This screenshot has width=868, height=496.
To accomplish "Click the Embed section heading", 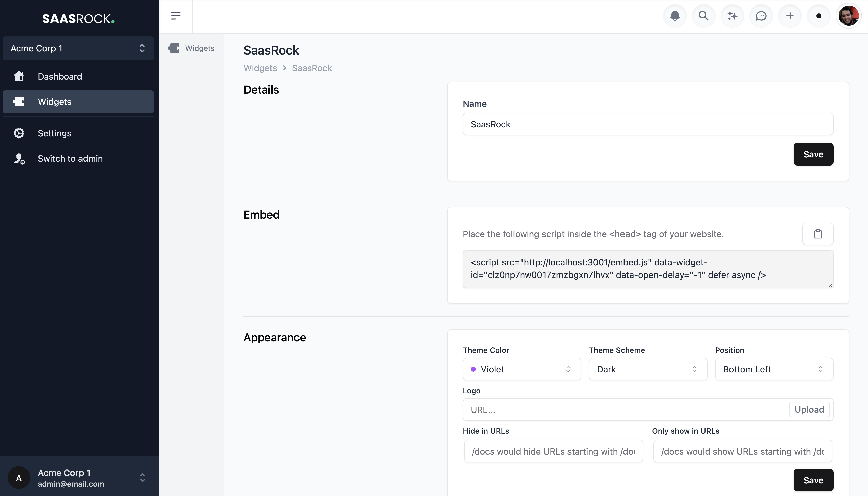I will [x=261, y=215].
